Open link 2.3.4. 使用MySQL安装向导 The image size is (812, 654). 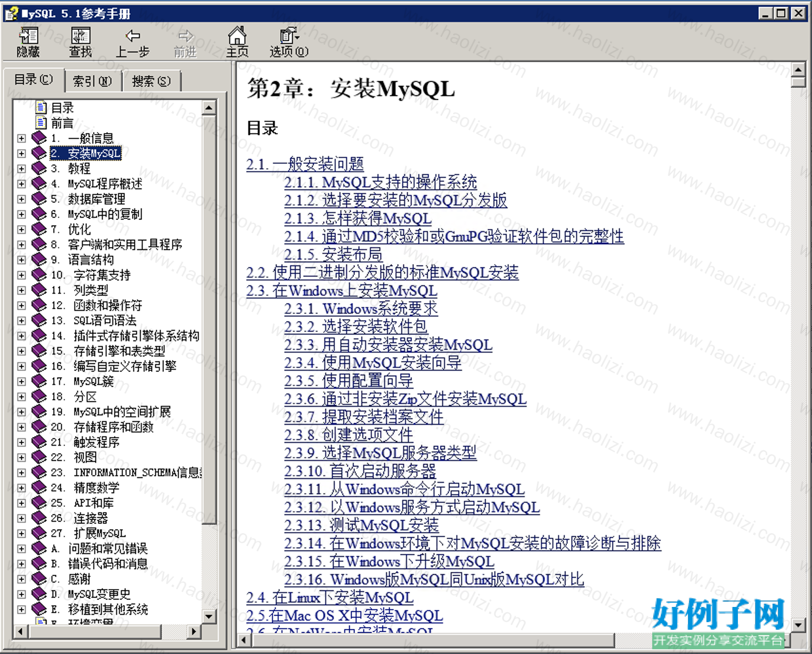373,363
